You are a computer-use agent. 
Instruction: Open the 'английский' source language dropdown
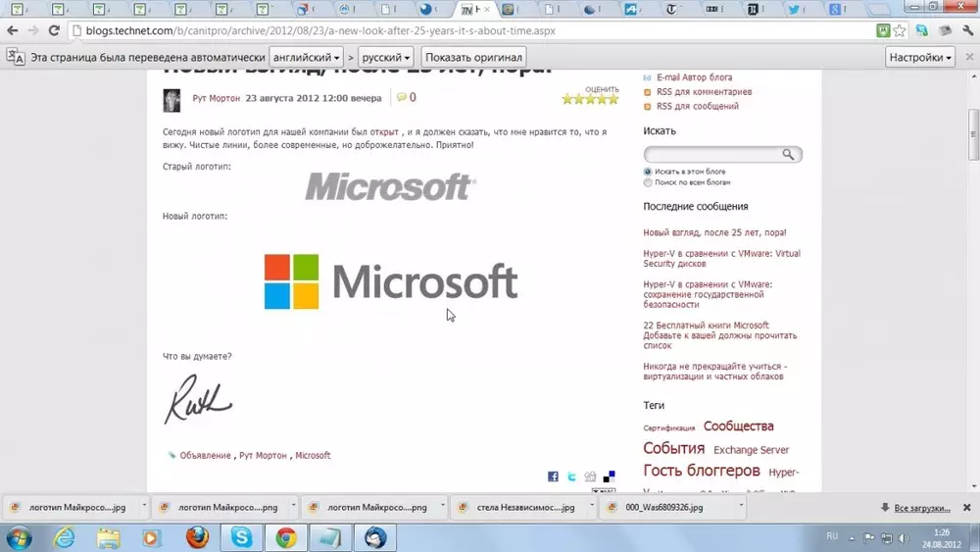point(307,57)
